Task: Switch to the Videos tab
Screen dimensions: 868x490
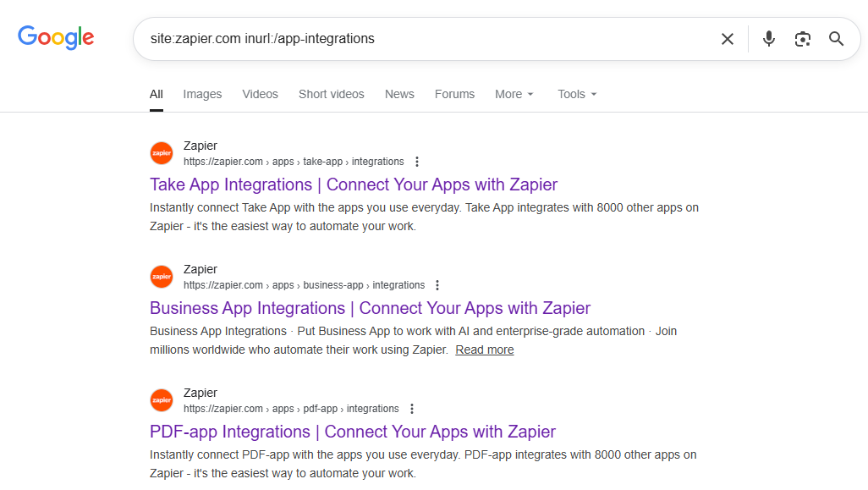Action: (261, 94)
